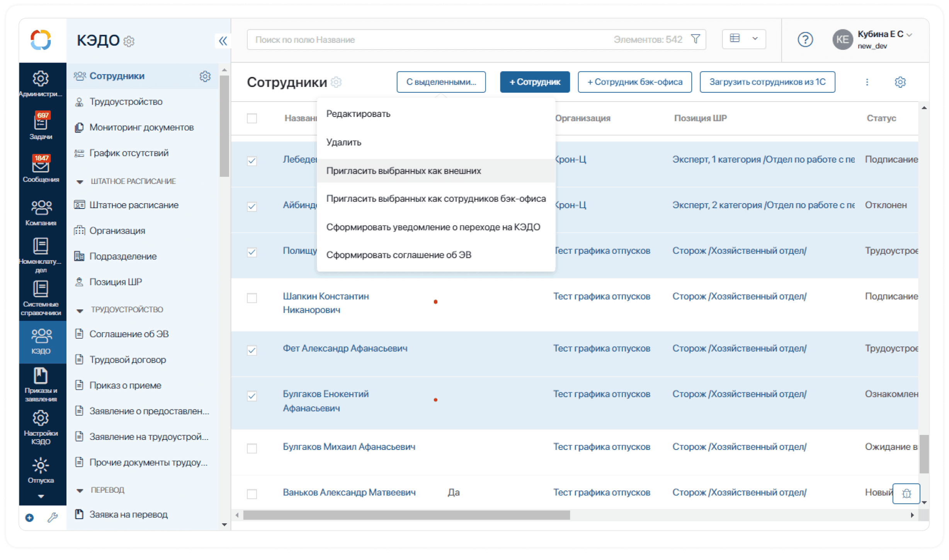Expand the table view dropdown selector

[754, 39]
